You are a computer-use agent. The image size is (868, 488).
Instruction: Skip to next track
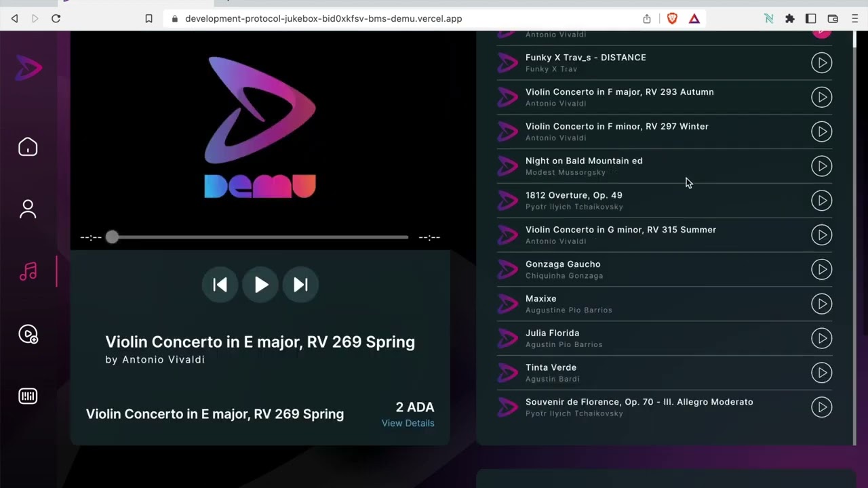[300, 285]
